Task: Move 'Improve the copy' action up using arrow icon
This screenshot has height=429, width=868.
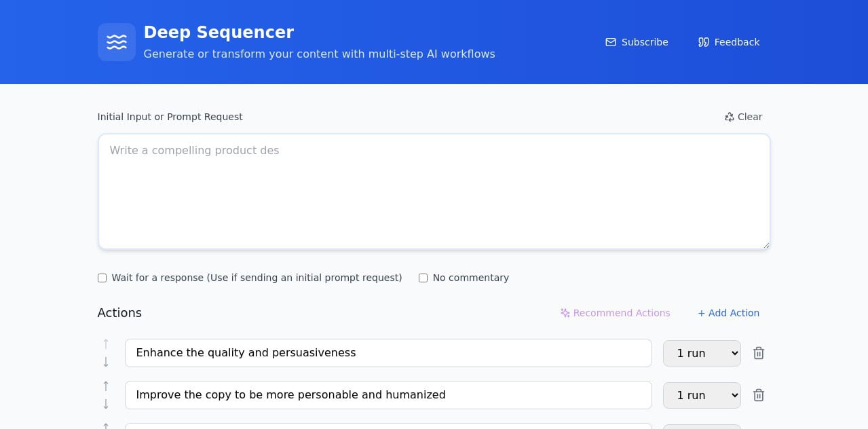Action: (106, 386)
